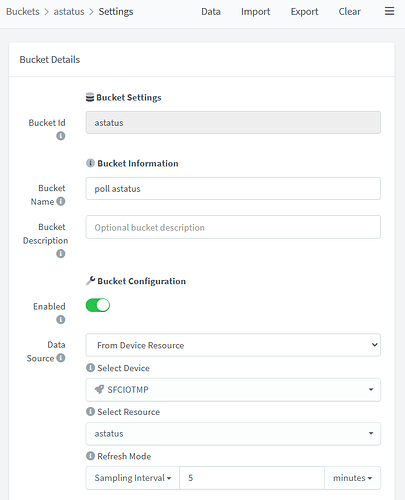
Task: Click the info icon next to Select Resource
Action: 90,411
